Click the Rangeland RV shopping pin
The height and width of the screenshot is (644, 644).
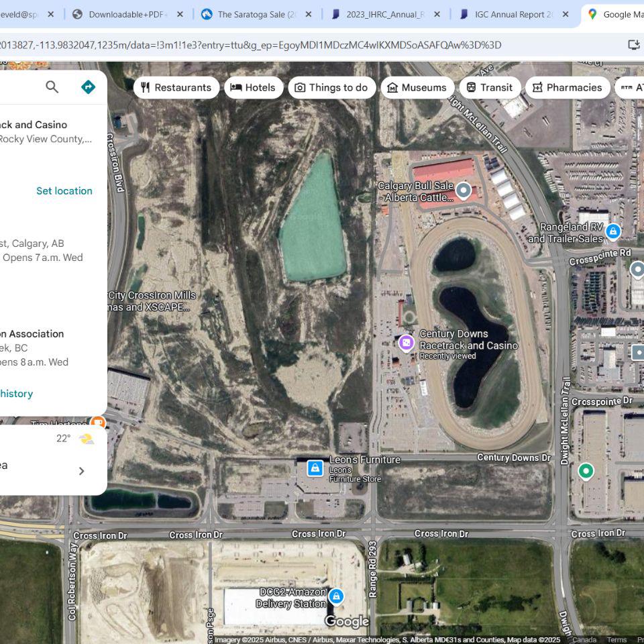click(x=612, y=231)
